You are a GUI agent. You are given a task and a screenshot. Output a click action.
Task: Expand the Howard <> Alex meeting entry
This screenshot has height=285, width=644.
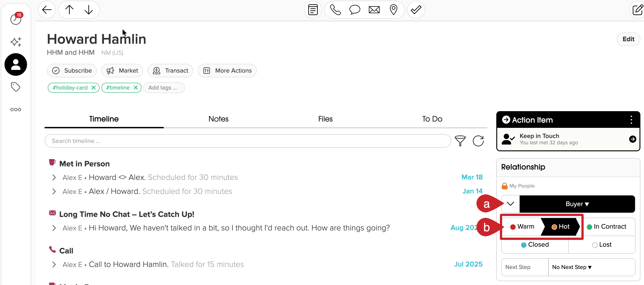(54, 178)
